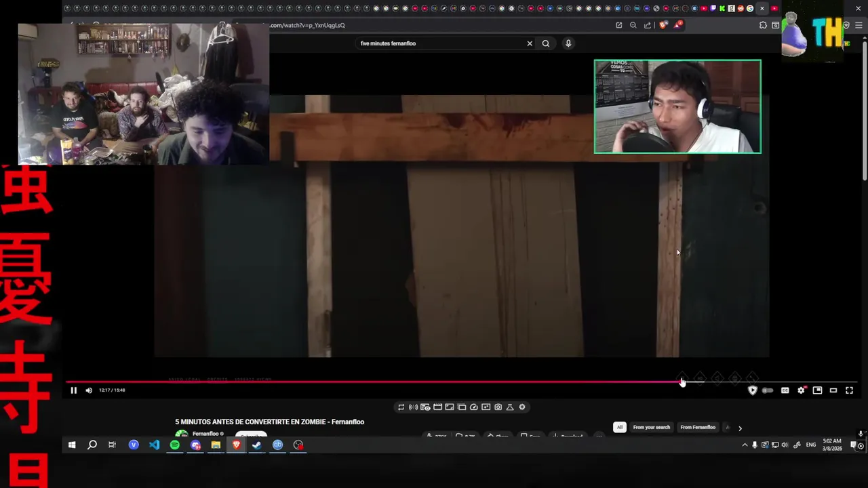868x488 pixels.
Task: Expand more filter chips with arrow
Action: (740, 428)
